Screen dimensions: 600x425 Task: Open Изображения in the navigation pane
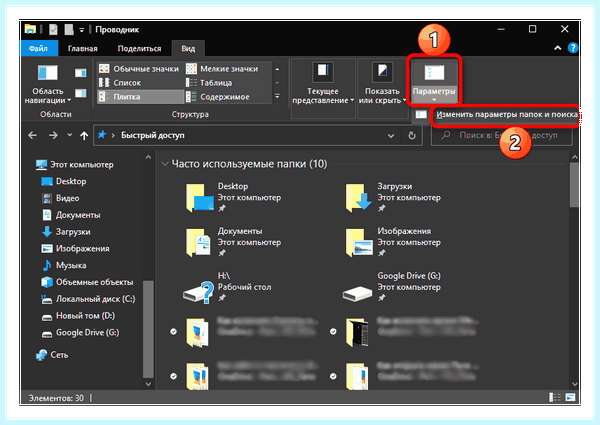[x=75, y=249]
